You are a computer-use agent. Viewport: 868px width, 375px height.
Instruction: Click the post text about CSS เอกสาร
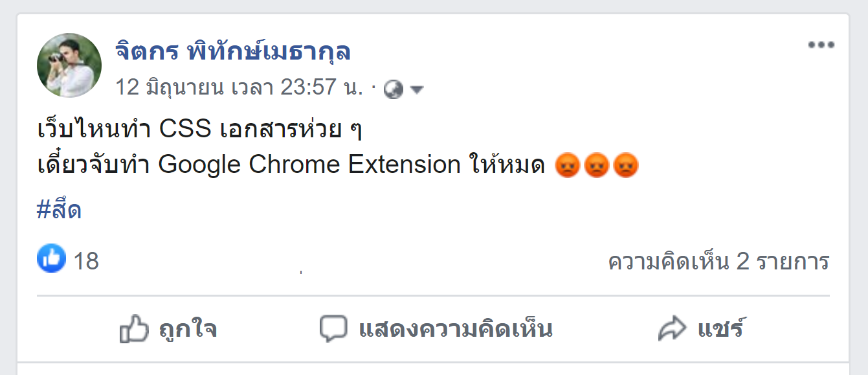199,130
